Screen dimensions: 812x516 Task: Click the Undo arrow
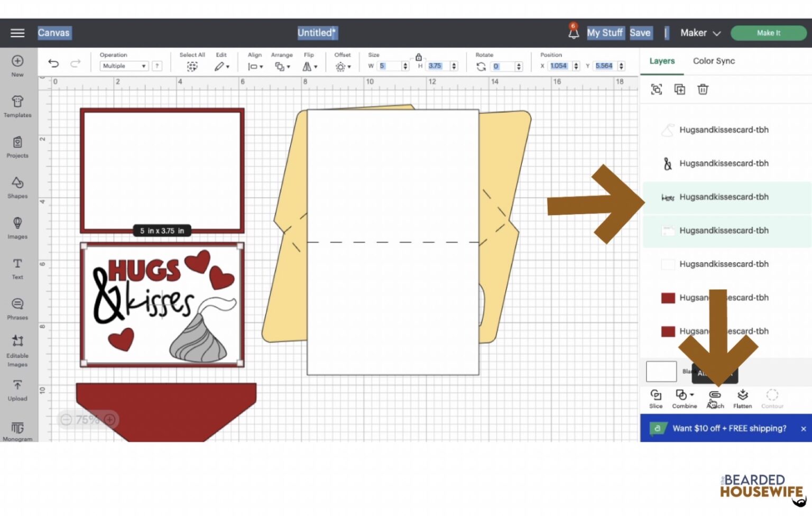(53, 63)
